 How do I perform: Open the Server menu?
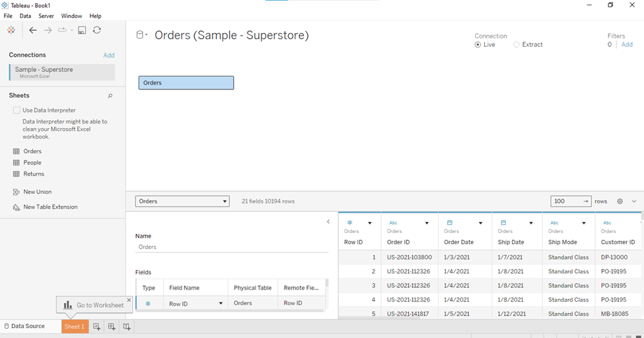pyautogui.click(x=46, y=16)
